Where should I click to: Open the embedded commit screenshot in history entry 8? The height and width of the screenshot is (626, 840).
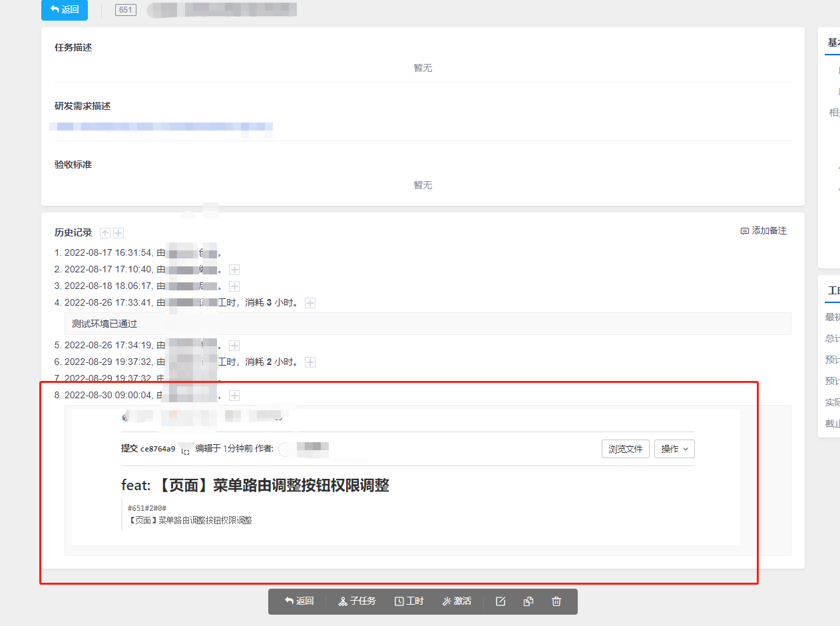point(406,477)
